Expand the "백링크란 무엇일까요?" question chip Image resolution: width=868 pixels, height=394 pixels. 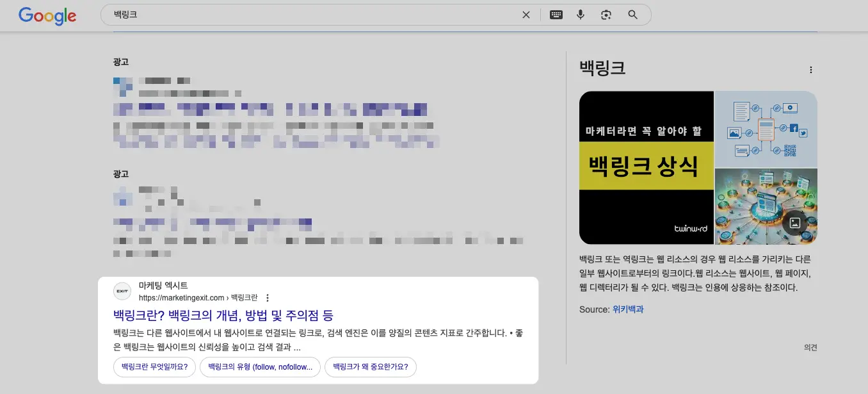[154, 367]
